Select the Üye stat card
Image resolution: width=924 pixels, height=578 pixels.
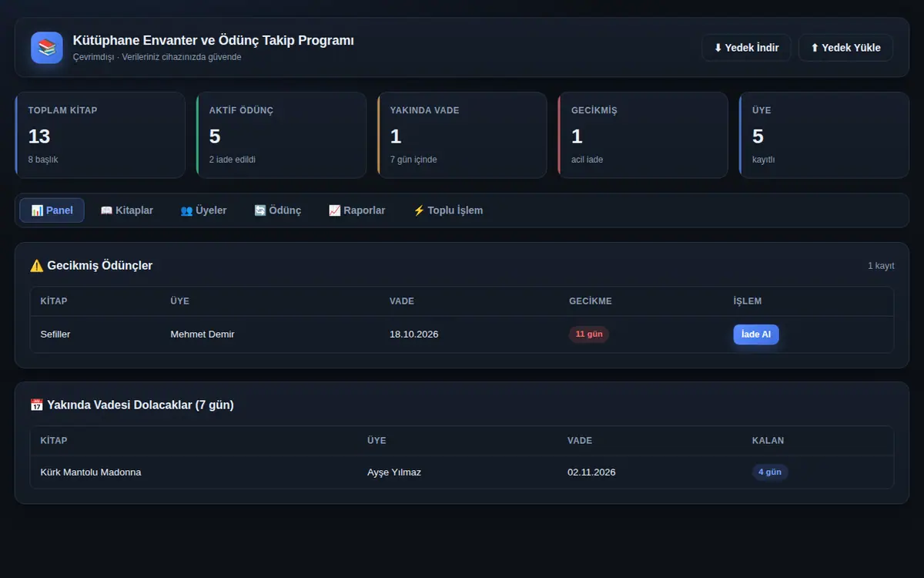click(x=824, y=135)
